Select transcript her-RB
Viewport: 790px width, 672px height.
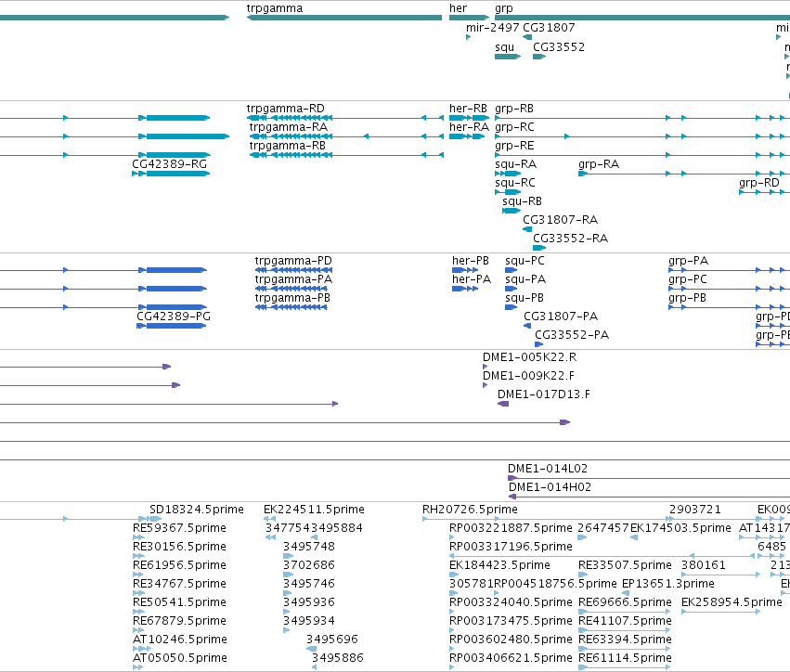pos(469,118)
